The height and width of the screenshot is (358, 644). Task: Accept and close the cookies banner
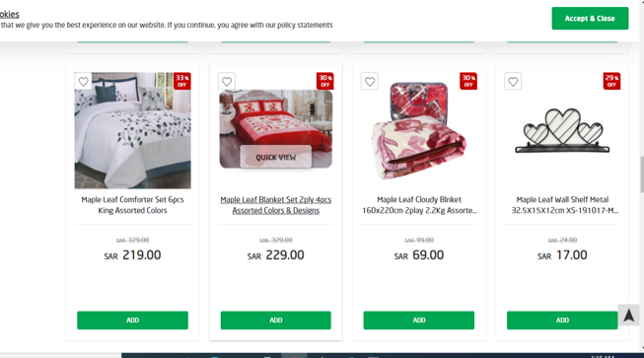click(590, 18)
